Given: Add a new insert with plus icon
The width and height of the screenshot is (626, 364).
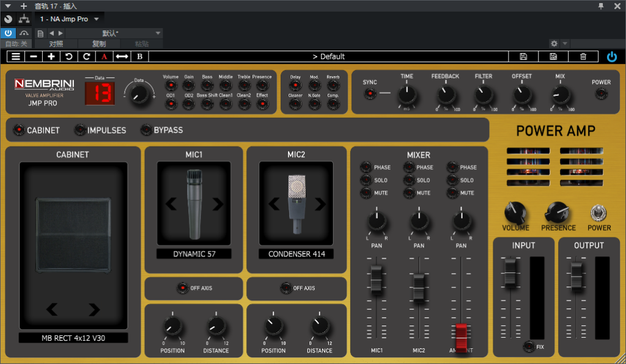Looking at the screenshot, I should point(24,6).
